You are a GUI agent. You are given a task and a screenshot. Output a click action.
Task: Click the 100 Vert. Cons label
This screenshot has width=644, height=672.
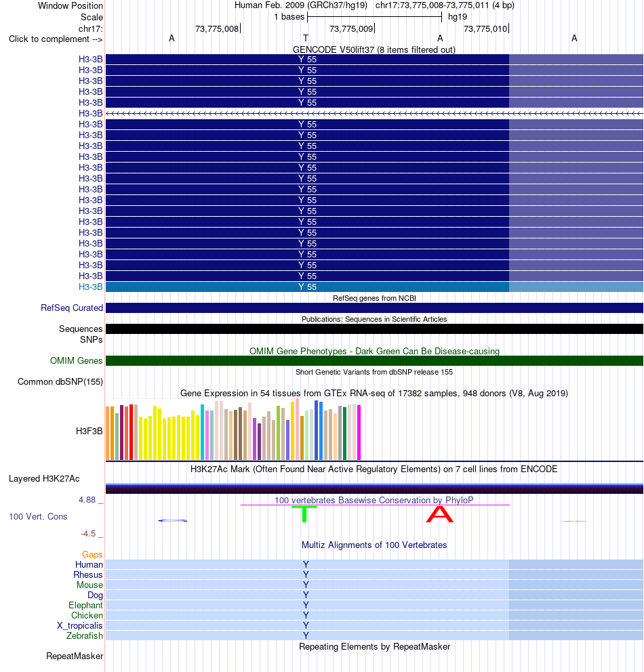[38, 516]
